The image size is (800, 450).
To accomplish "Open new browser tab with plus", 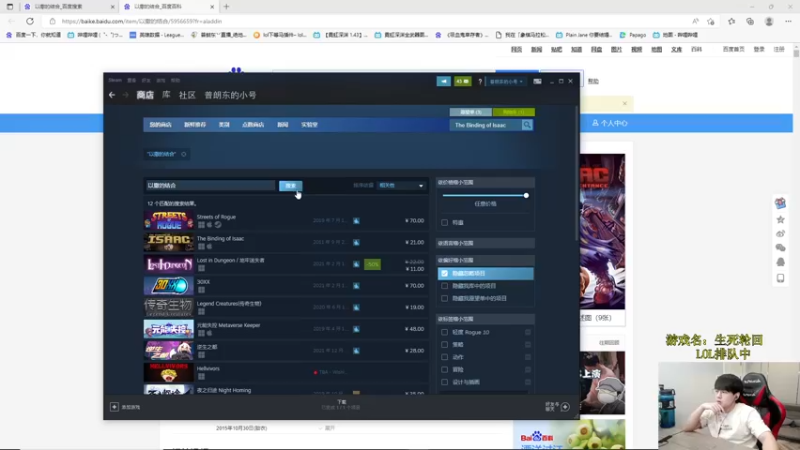I will click(227, 7).
